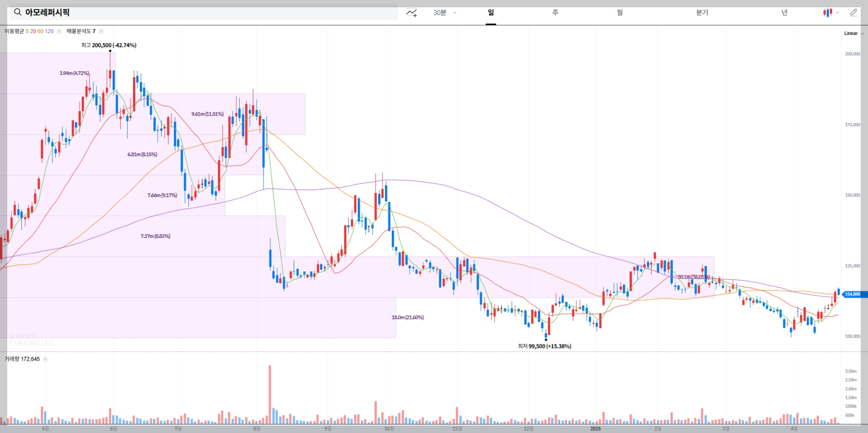Click the tallest August volume bar

pos(270,395)
